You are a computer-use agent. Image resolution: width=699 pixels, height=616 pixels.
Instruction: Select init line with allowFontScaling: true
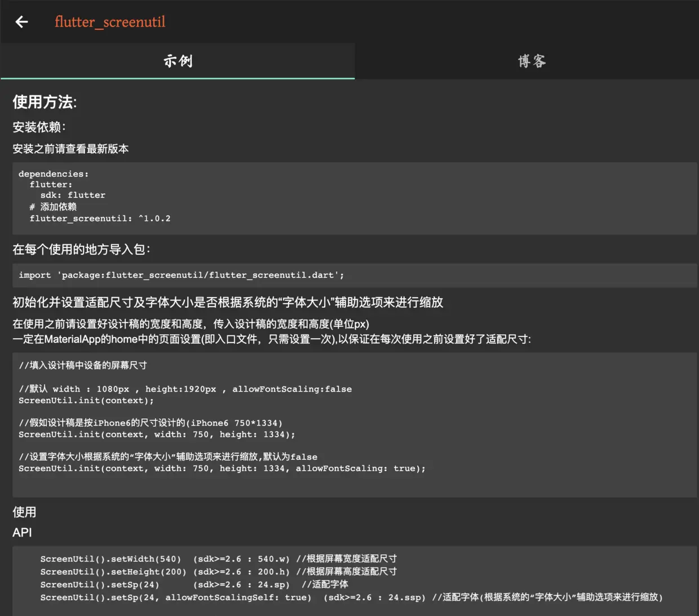(x=222, y=468)
